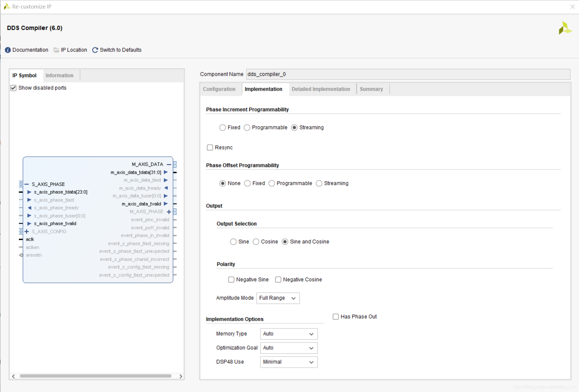
Task: Click the scrollbar right arrow in IP Symbol panel
Action: pos(181,376)
